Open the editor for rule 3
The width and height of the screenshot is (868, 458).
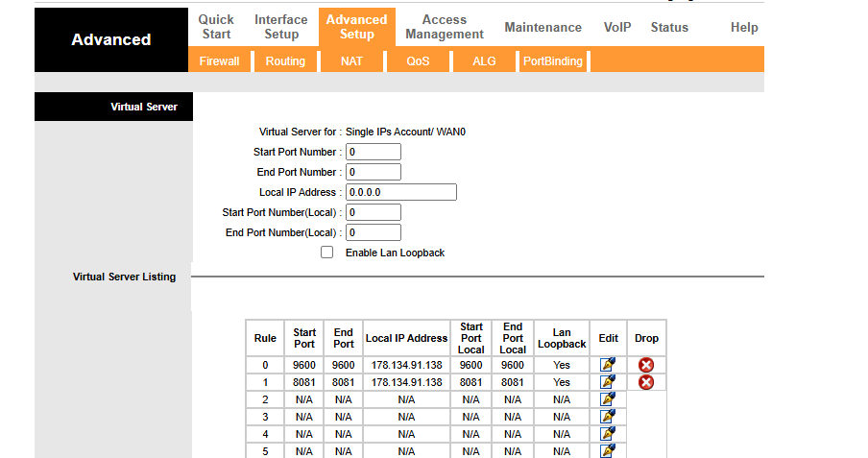607,417
